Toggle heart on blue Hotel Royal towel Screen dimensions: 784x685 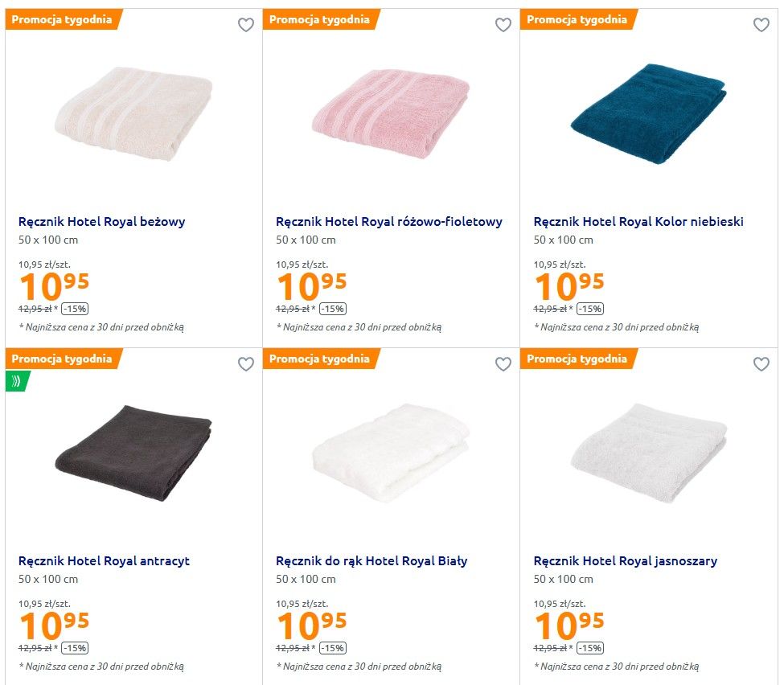click(x=761, y=25)
